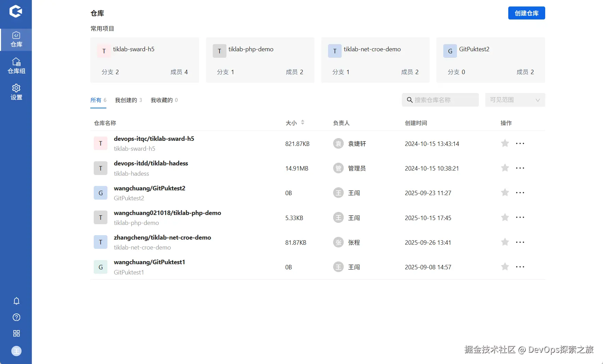Click the T avatar of zhangcheng/tiklab-net-croe-demo row

101,242
